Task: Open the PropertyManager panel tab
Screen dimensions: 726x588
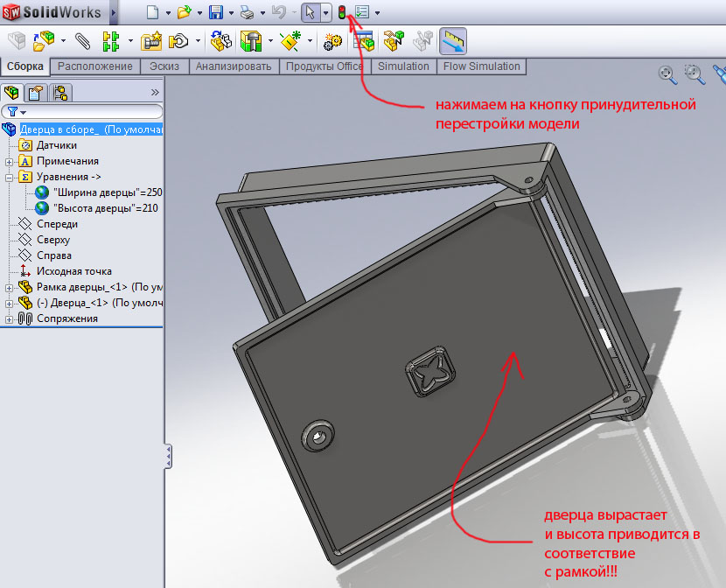Action: pyautogui.click(x=36, y=93)
